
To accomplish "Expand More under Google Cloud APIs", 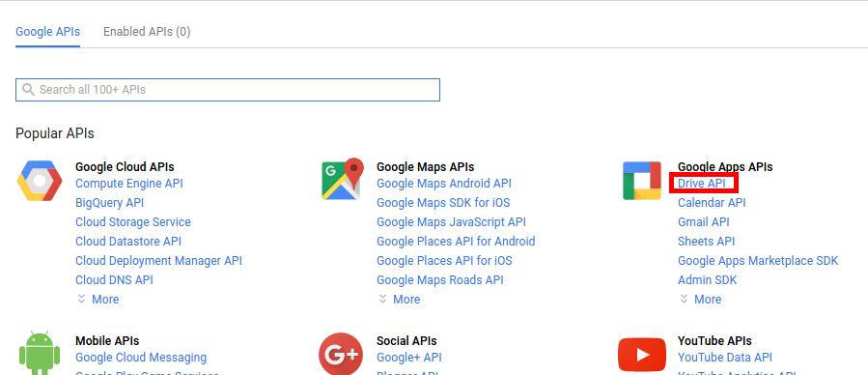I will [x=98, y=299].
